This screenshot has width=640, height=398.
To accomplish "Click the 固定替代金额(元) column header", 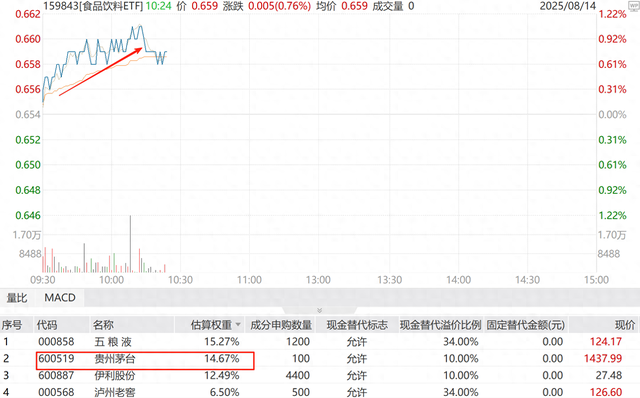I will click(526, 325).
